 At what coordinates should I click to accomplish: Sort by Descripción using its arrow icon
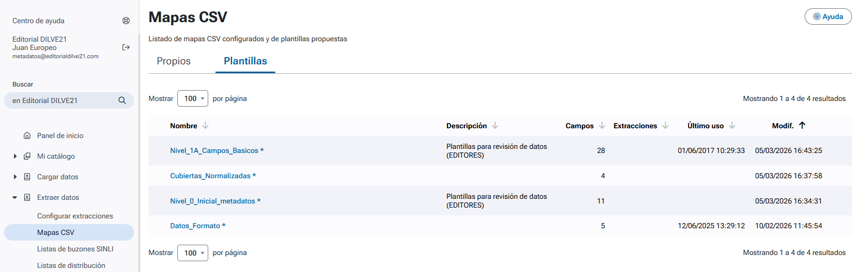[x=495, y=126]
